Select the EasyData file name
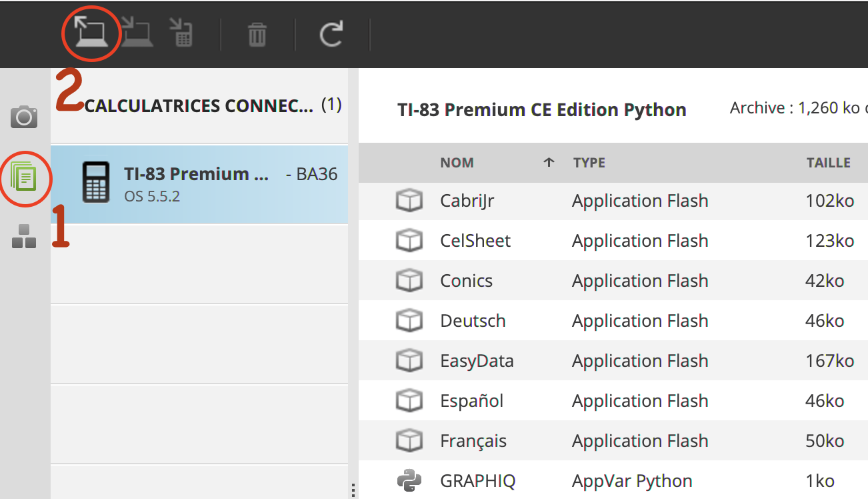The height and width of the screenshot is (499, 868). point(477,362)
